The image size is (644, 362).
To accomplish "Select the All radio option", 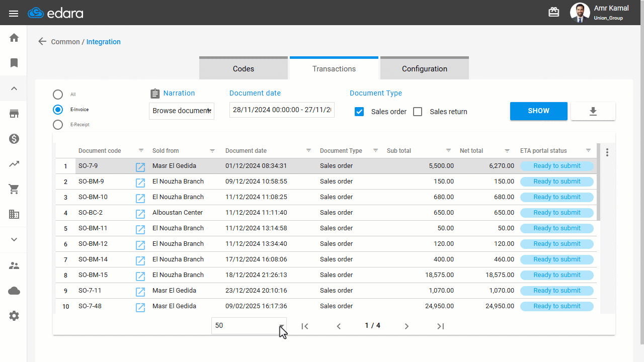I will (x=58, y=95).
